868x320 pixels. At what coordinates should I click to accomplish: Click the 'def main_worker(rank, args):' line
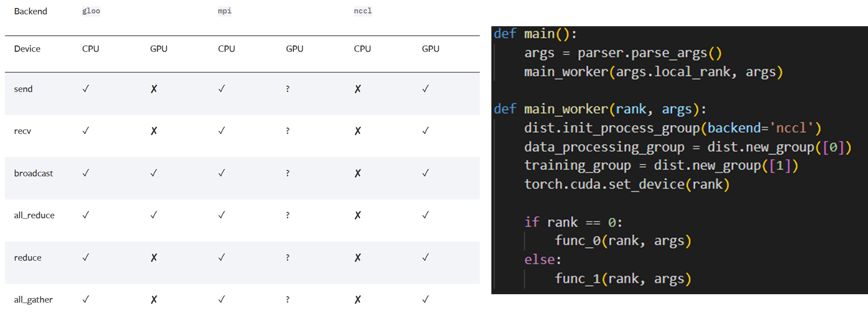600,109
